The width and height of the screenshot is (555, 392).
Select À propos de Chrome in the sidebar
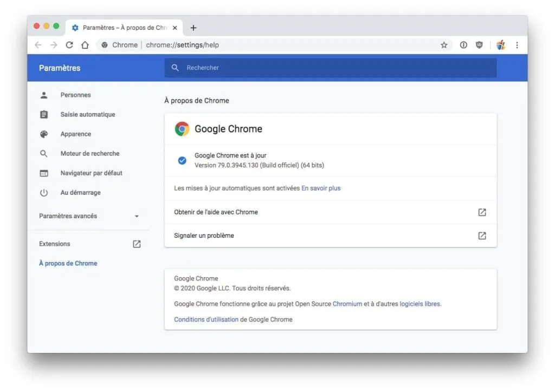pos(68,263)
